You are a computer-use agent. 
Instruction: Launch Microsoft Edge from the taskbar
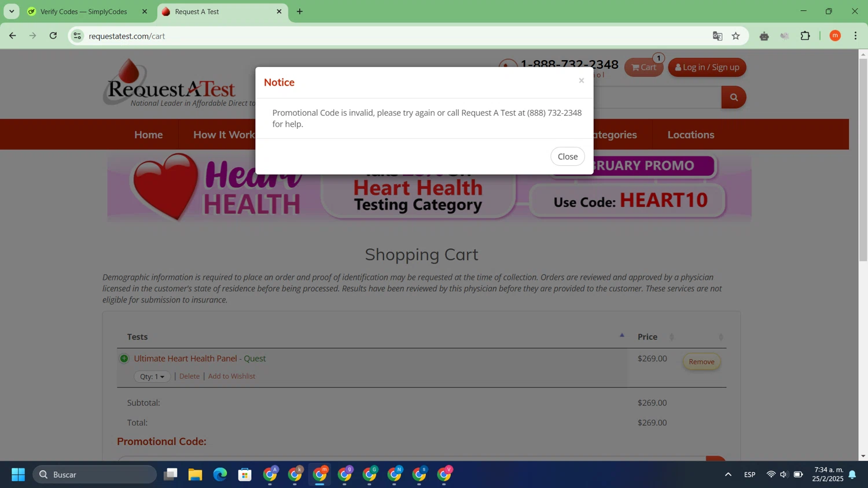point(220,475)
